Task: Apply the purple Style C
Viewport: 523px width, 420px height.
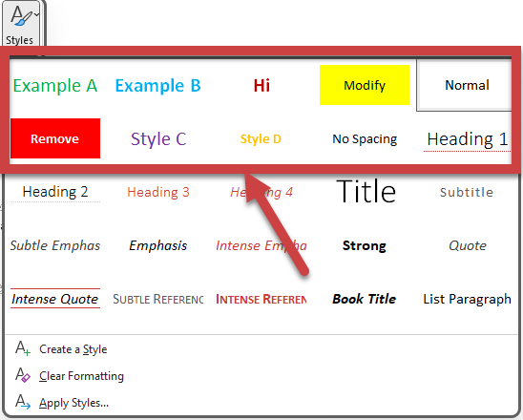Action: point(158,138)
